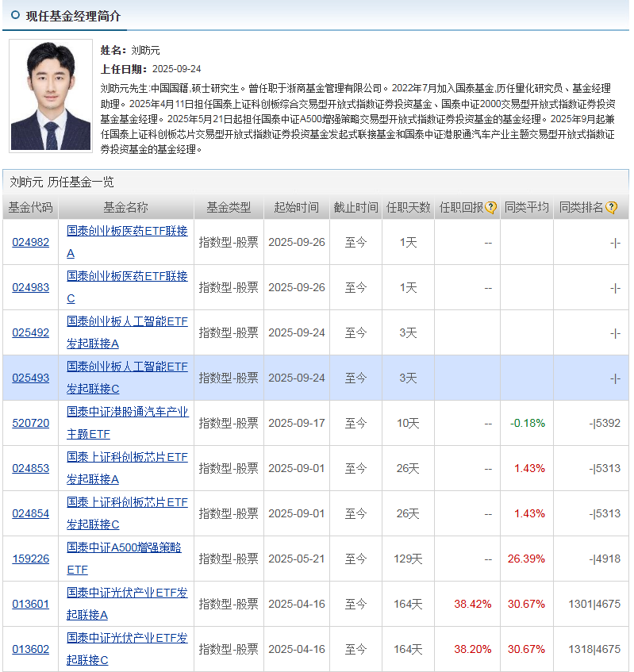This screenshot has height=672, width=634.
Task: Open fund code 159226 link
Action: pos(30,559)
